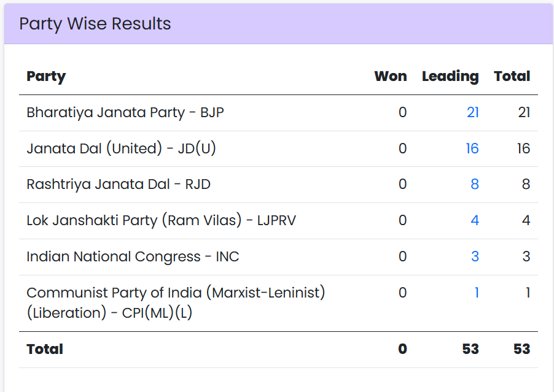The height and width of the screenshot is (392, 554).
Task: Click the CPI(ML)(L) leading seat link
Action: tap(476, 293)
